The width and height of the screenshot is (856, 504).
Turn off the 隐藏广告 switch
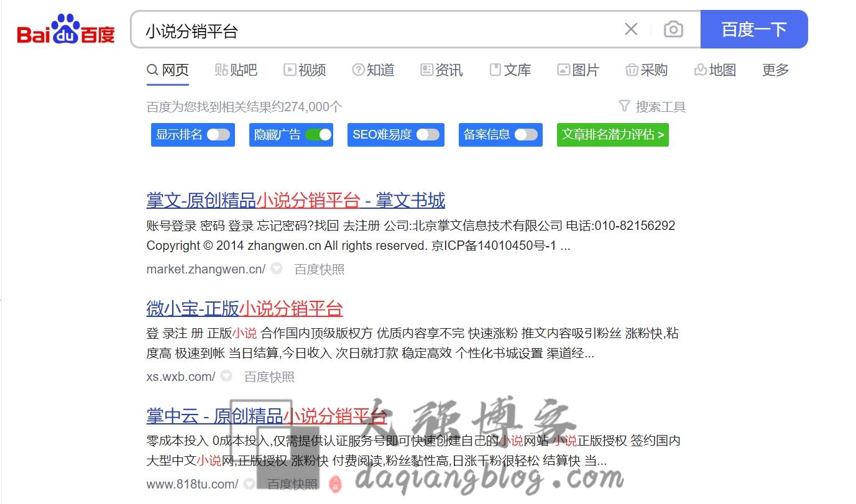click(x=318, y=135)
